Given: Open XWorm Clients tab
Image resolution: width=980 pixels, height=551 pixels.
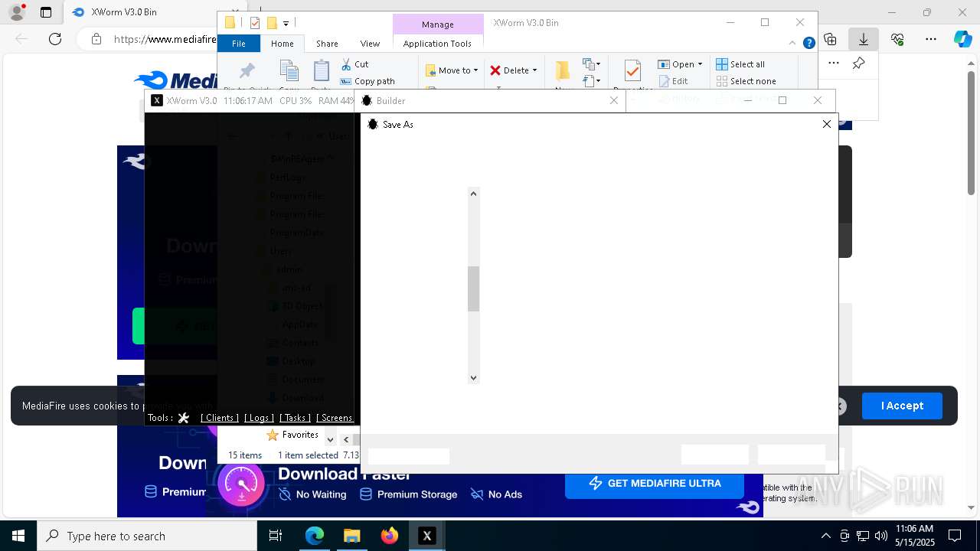Looking at the screenshot, I should pos(219,418).
